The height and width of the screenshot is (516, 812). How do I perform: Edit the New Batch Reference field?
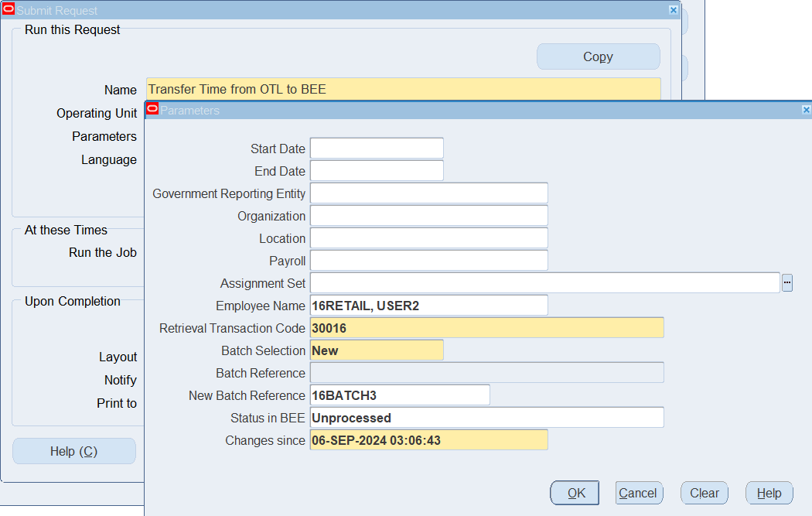tap(400, 395)
